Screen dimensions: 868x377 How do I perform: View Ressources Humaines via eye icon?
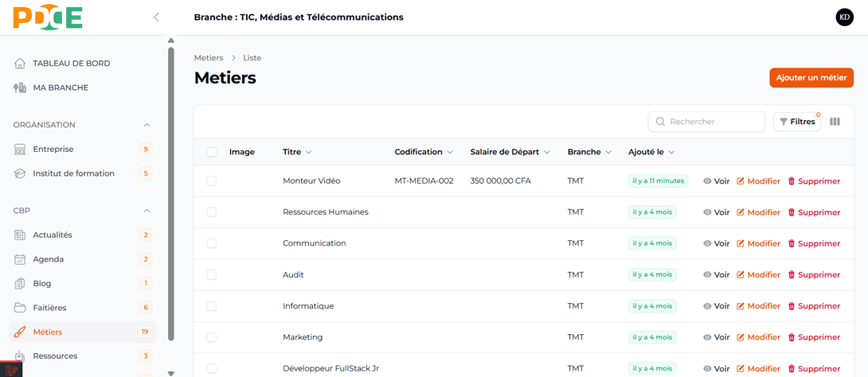click(707, 212)
